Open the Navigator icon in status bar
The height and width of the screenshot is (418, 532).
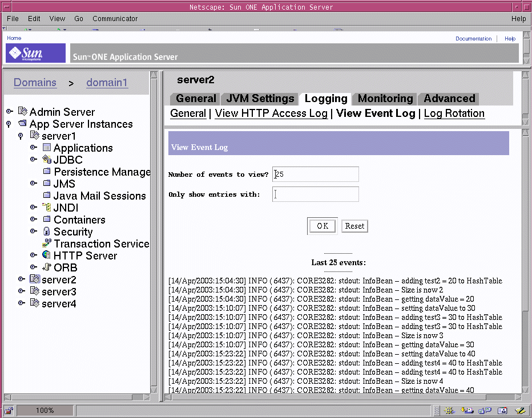449,411
